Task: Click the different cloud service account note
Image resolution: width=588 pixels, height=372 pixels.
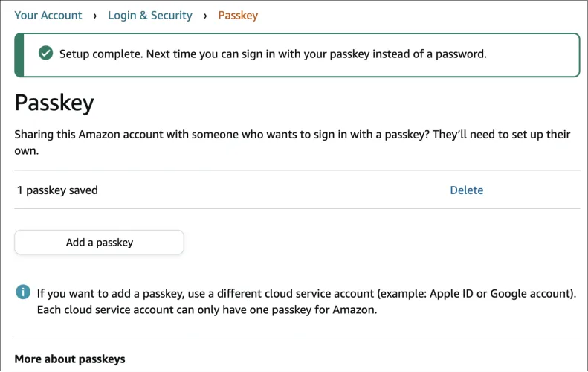Action: pos(306,293)
